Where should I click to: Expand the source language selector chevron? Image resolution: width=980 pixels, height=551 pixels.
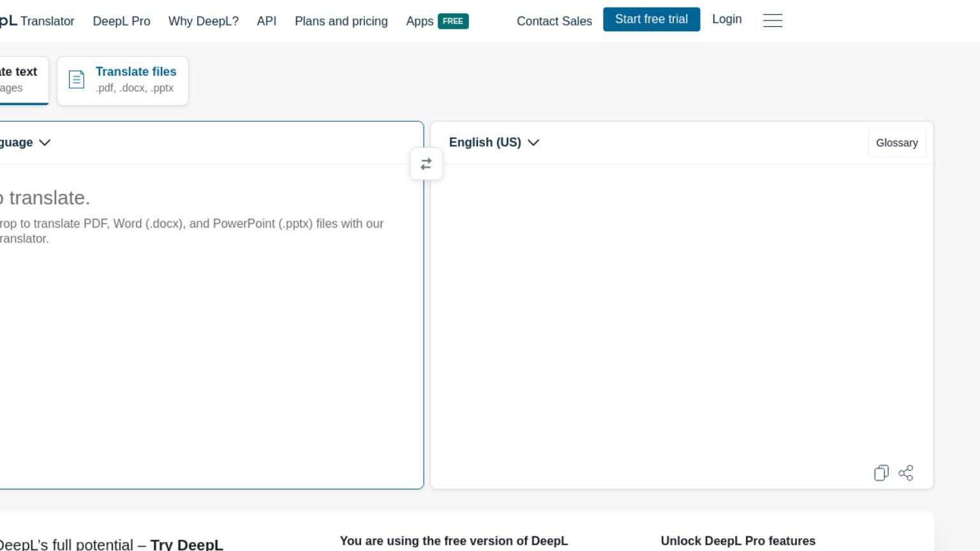tap(45, 142)
